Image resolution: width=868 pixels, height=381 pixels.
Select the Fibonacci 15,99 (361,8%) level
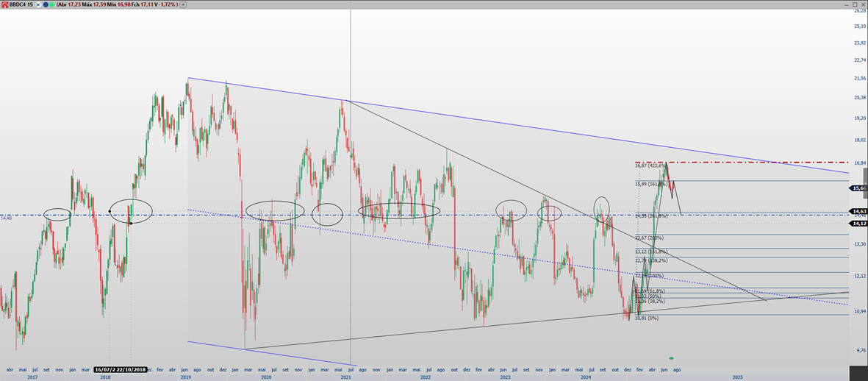point(650,184)
